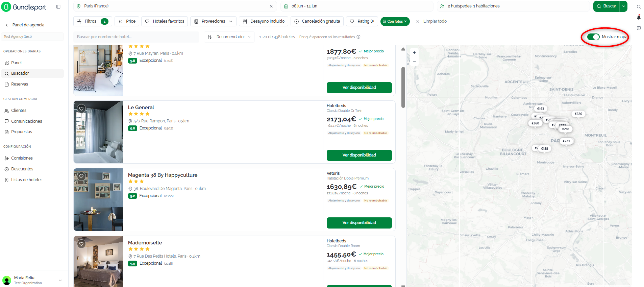644x287 pixels.
Task: Favorite Magenta 38 hotel heart icon
Action: tap(81, 176)
